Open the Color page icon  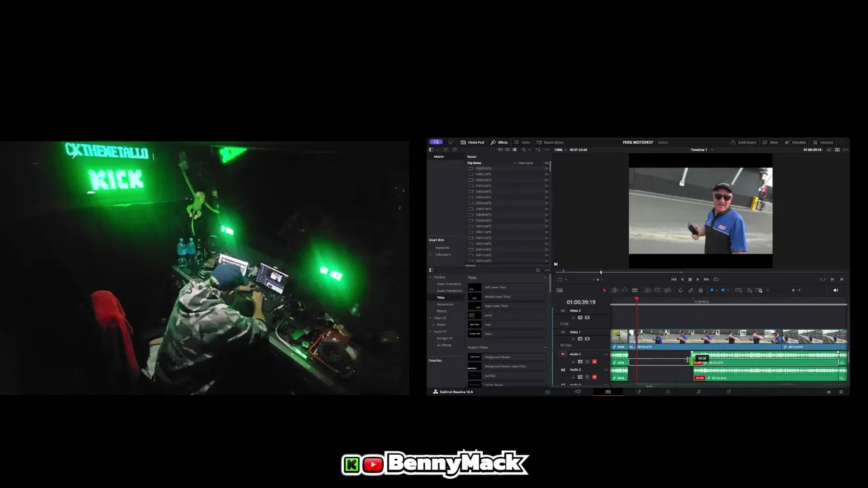click(x=668, y=392)
